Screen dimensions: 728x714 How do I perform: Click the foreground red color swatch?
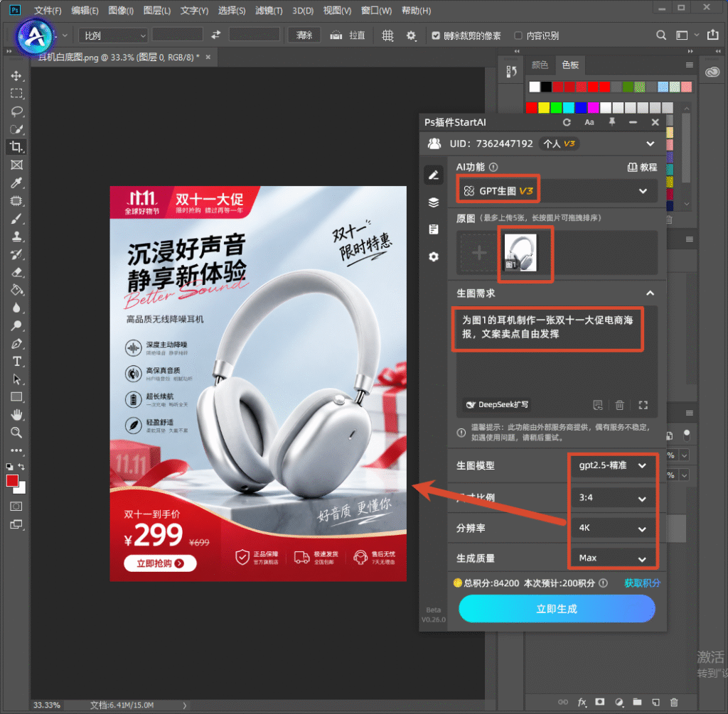(x=12, y=481)
